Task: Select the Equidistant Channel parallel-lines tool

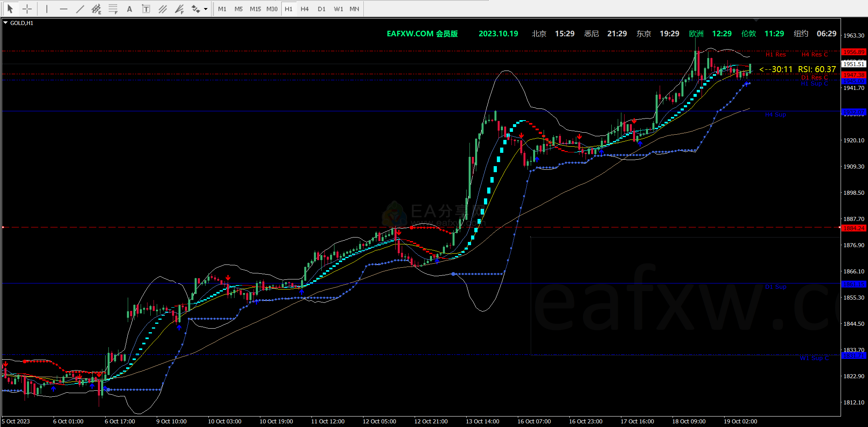Action: [x=162, y=8]
